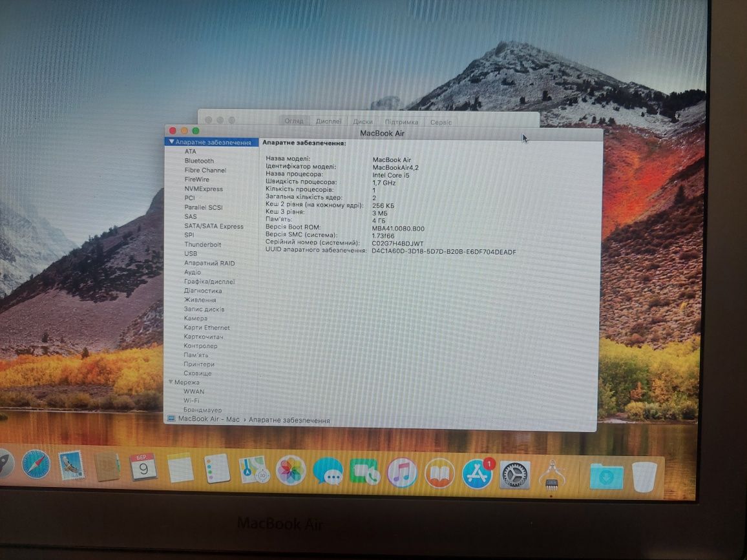Open System Information chip icon in dock
747x560 pixels.
point(552,476)
